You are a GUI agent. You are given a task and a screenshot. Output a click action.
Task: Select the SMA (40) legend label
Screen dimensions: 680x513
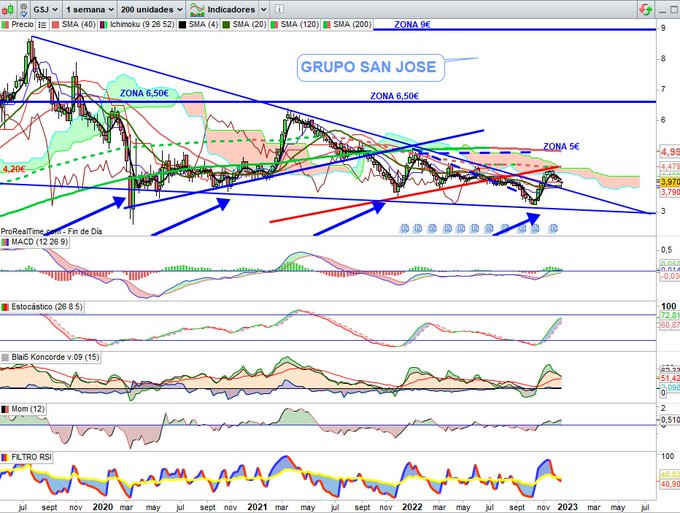click(78, 25)
